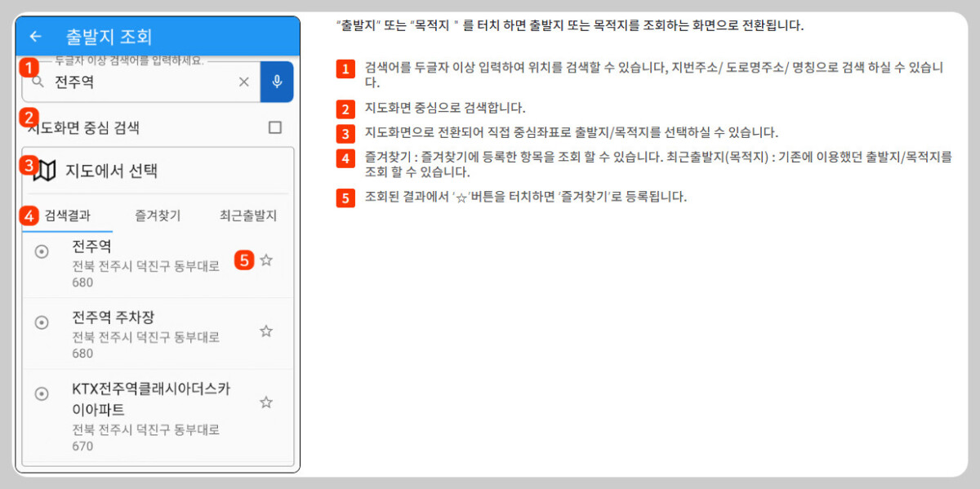
Task: Add 전주역 to favorites via its star
Action: (265, 260)
